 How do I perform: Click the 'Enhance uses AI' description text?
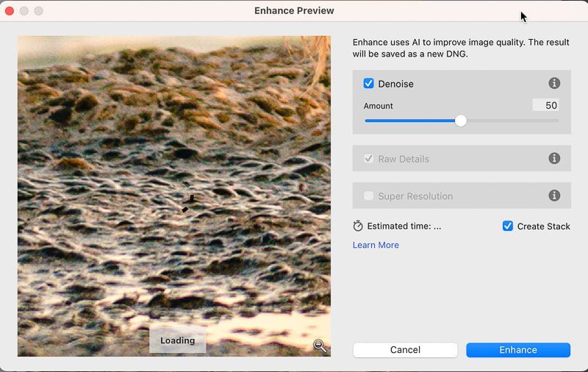tap(461, 48)
